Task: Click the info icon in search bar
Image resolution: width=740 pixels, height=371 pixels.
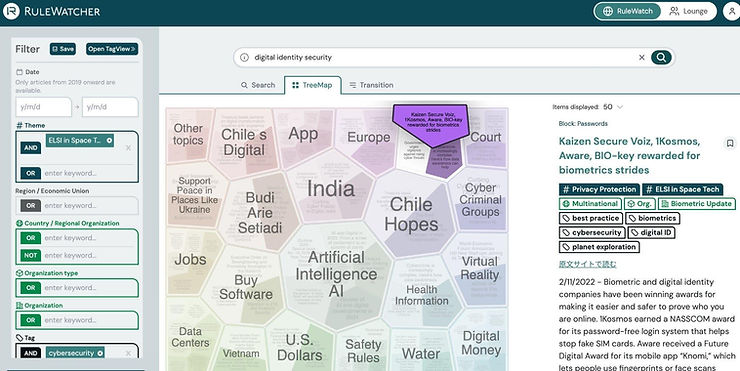Action: (244, 58)
